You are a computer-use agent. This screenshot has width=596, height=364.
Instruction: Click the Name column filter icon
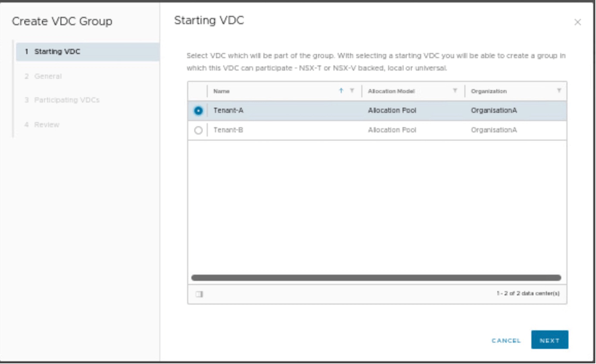point(352,91)
